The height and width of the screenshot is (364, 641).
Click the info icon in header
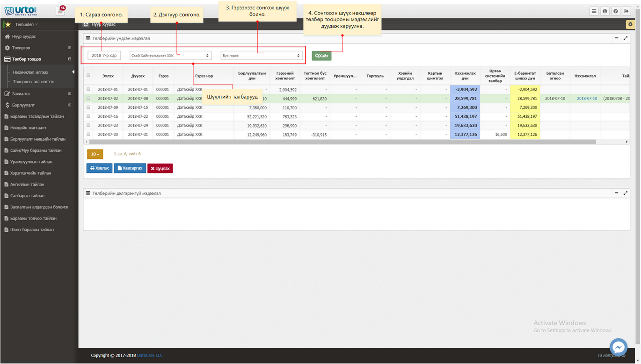[605, 11]
